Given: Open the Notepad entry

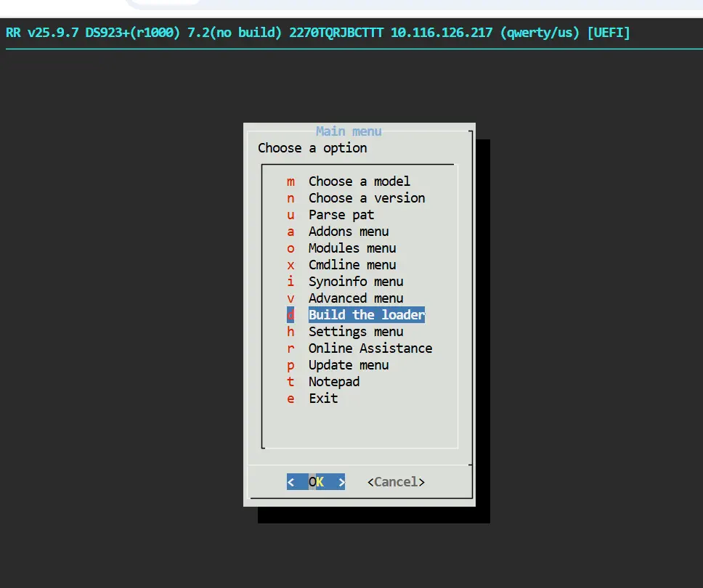Looking at the screenshot, I should 333,382.
